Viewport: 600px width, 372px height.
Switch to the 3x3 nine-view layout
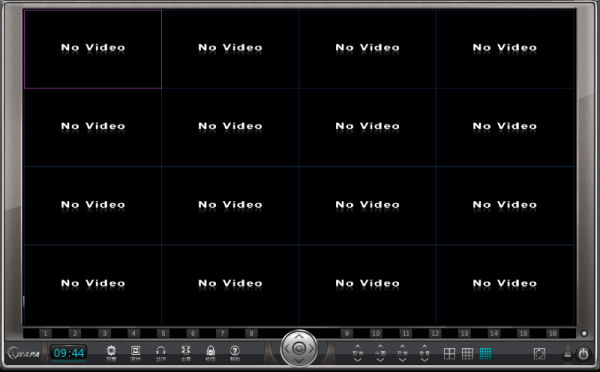click(467, 353)
